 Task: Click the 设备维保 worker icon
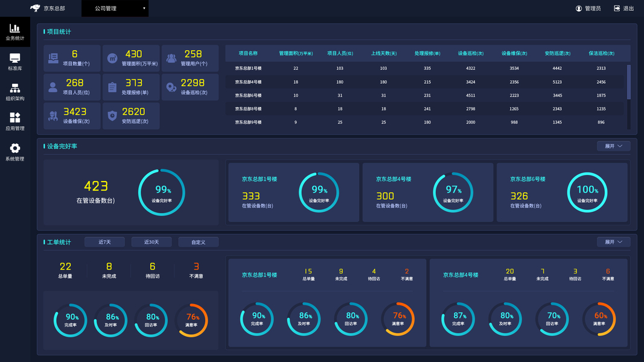pos(53,116)
